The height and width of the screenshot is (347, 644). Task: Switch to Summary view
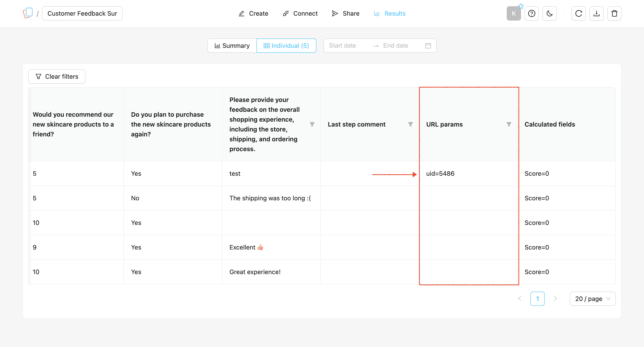232,46
